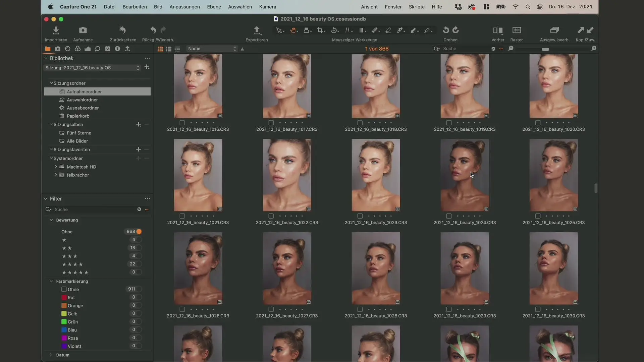
Task: Check the box under beauty_1024.CR3
Action: click(449, 216)
